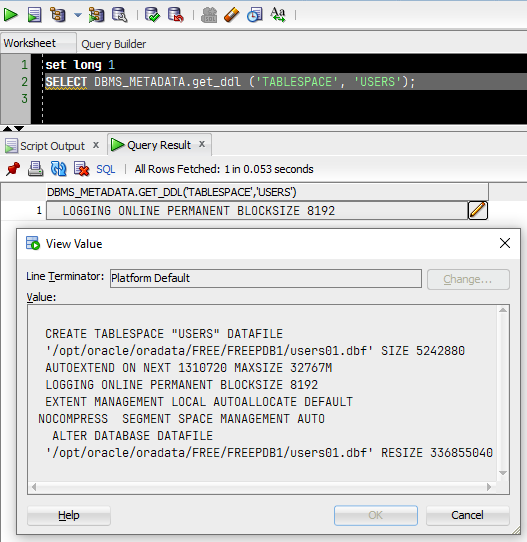Screen dimensions: 527x542
Task: Clear the worksheet with the eraser icon
Action: click(x=232, y=15)
